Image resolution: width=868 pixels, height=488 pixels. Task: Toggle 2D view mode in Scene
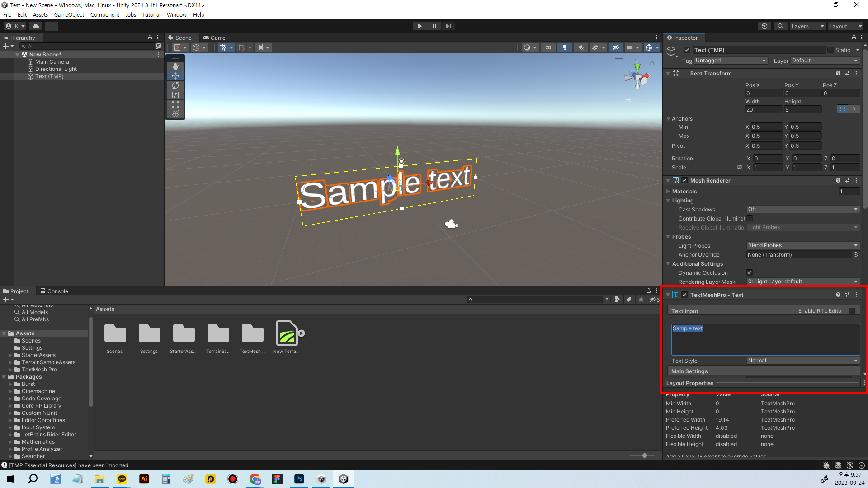[548, 47]
